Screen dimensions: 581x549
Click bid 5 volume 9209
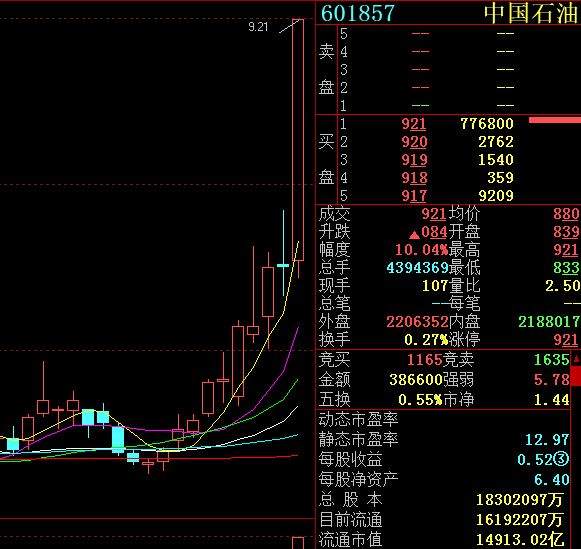tap(496, 196)
